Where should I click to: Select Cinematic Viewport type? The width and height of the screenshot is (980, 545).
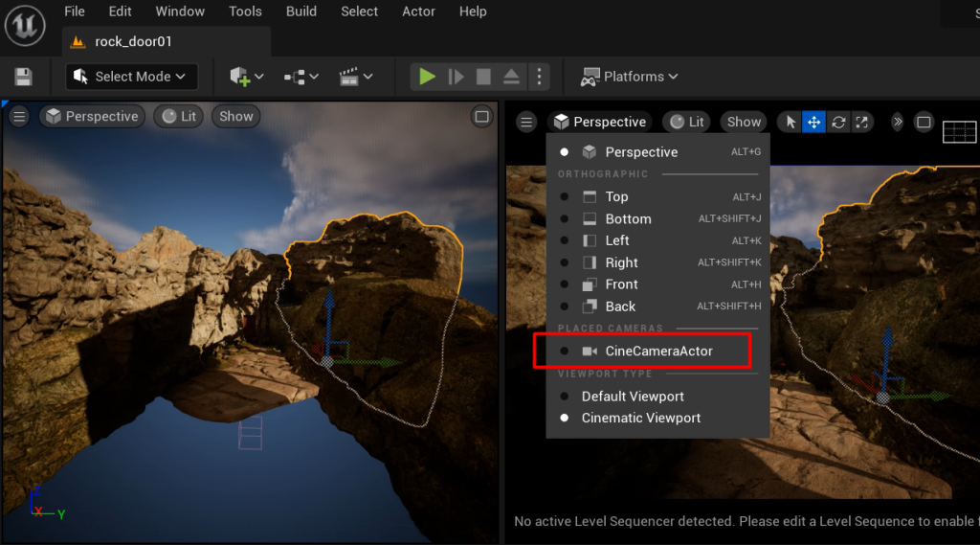[x=658, y=418]
